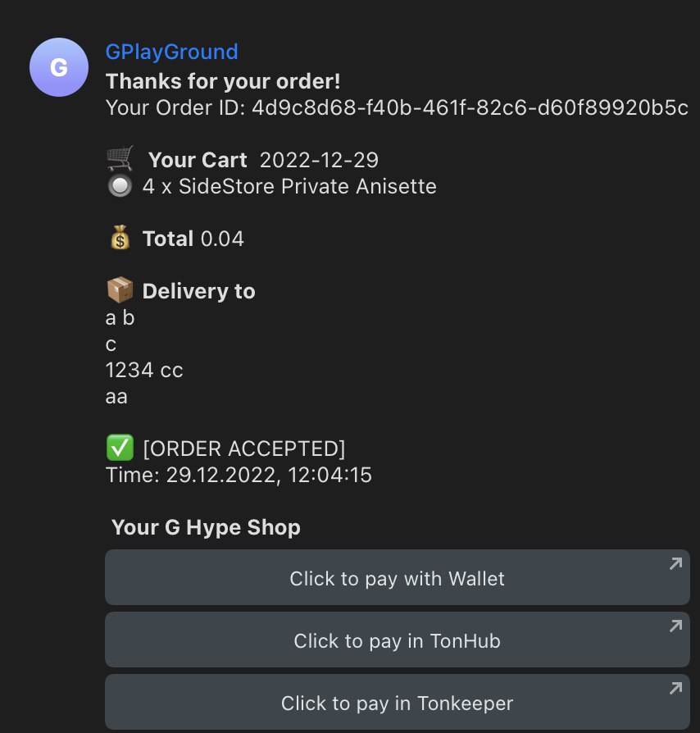Viewport: 700px width, 733px height.
Task: Click the green check mark icon
Action: click(120, 448)
